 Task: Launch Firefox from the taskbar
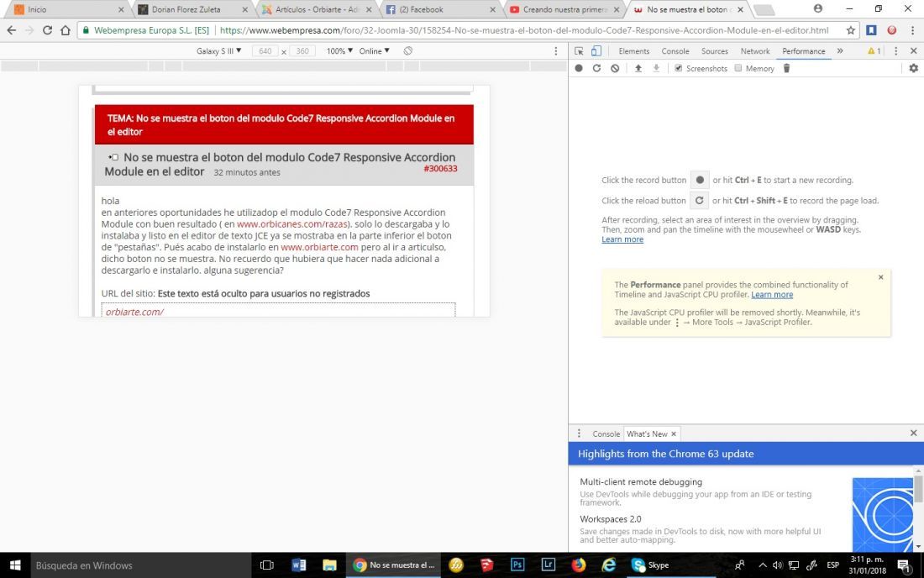pyautogui.click(x=579, y=565)
